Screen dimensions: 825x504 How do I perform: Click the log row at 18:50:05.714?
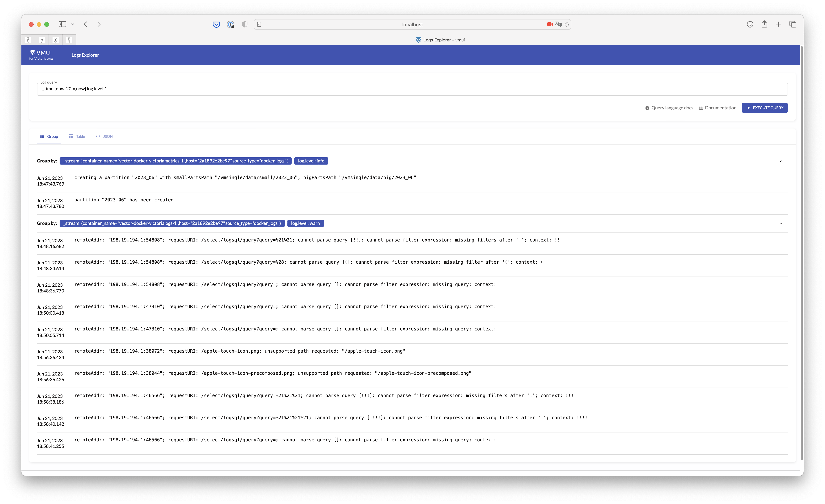point(412,332)
